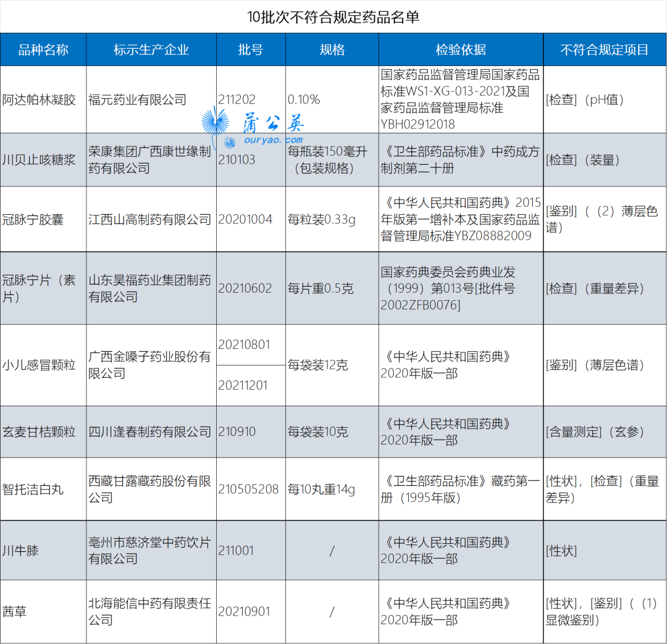Select the cell 每袋装12克
The image size is (667, 644).
[x=332, y=365]
